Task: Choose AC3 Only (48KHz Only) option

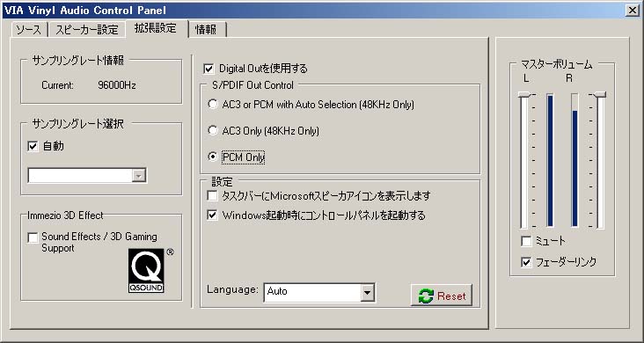Action: coord(212,131)
